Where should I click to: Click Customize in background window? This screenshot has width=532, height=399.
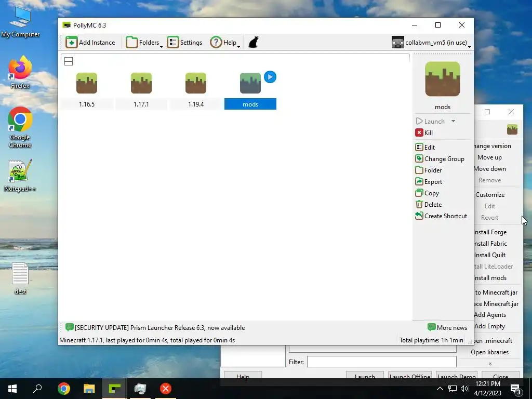(x=490, y=195)
